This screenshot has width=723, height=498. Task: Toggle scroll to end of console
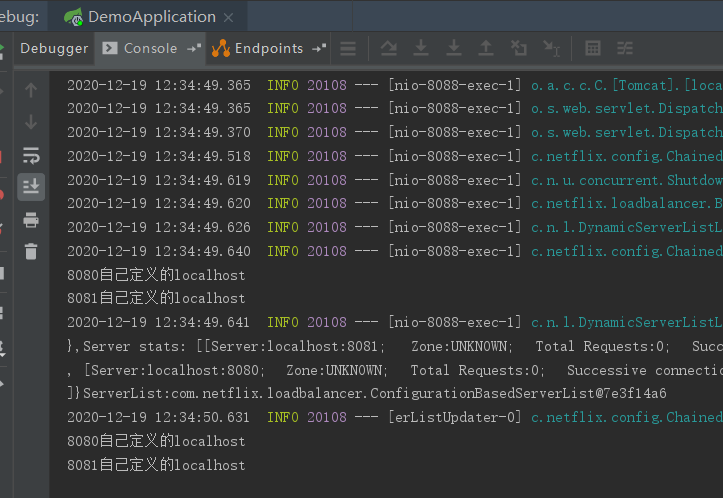(x=31, y=187)
